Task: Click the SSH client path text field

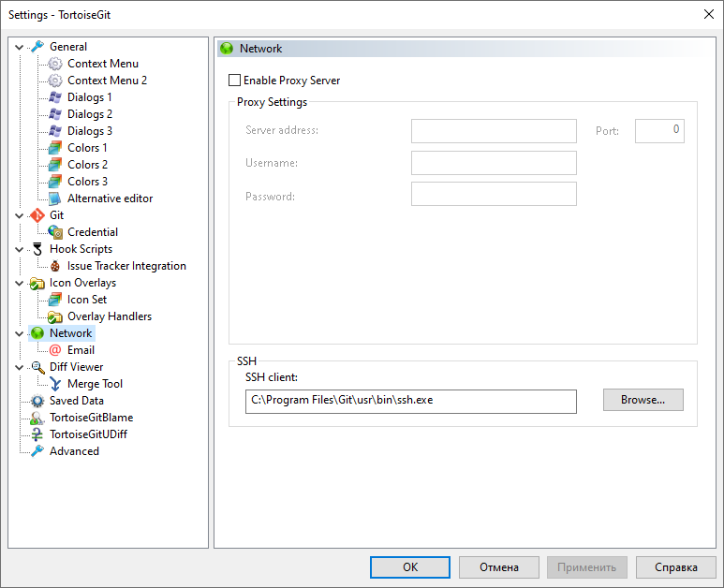Action: tap(412, 401)
